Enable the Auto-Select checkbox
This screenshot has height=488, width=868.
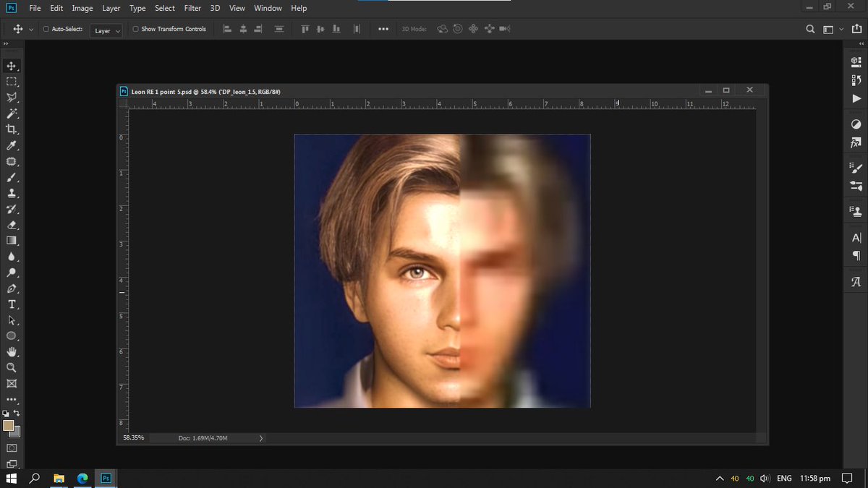click(46, 30)
